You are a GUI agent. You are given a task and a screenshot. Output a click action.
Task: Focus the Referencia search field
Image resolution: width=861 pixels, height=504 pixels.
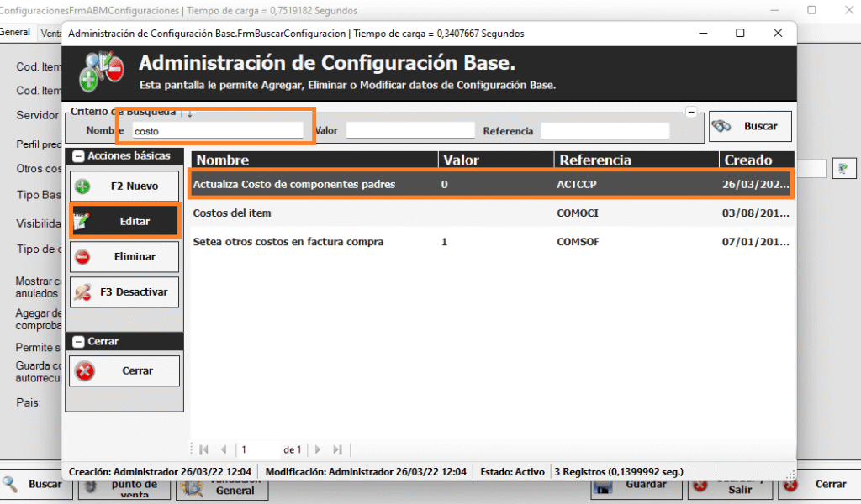click(605, 131)
